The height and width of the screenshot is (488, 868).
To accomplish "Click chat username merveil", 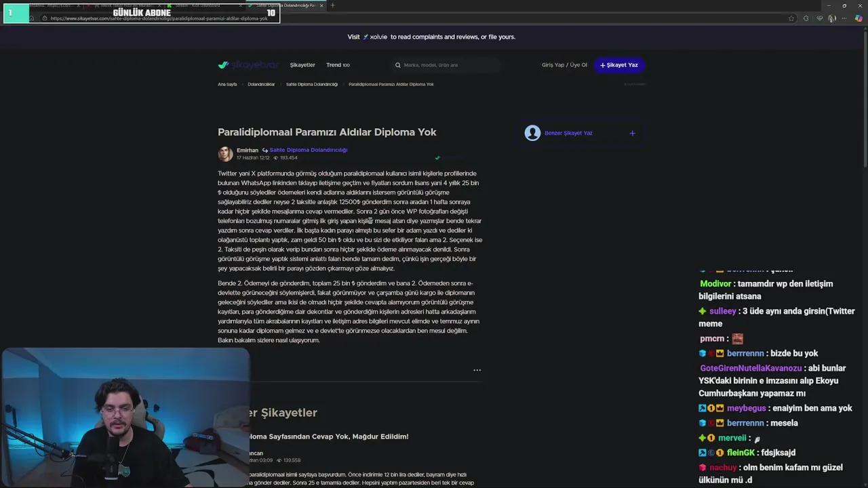I will click(732, 439).
